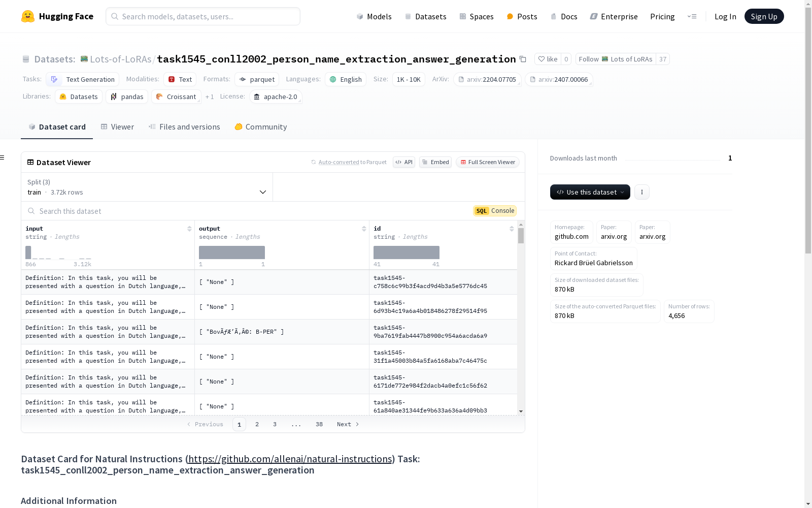The width and height of the screenshot is (812, 508).
Task: Click the Datasets: breadcrumb label
Action: (55, 59)
